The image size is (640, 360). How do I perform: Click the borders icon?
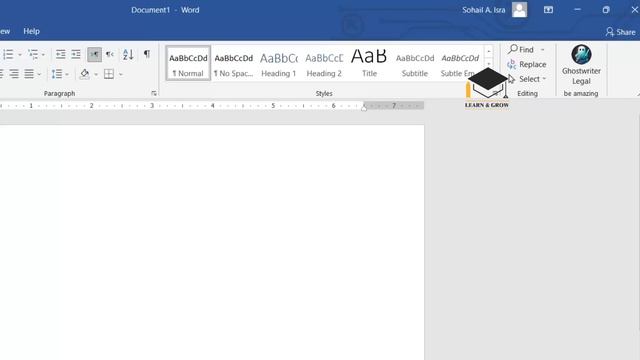coord(109,74)
